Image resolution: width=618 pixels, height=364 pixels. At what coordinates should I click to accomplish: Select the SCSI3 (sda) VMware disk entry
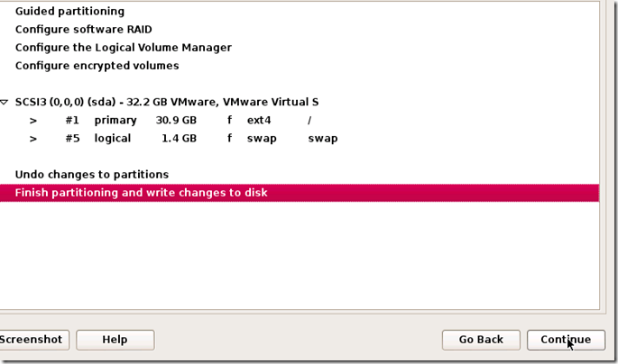(167, 103)
